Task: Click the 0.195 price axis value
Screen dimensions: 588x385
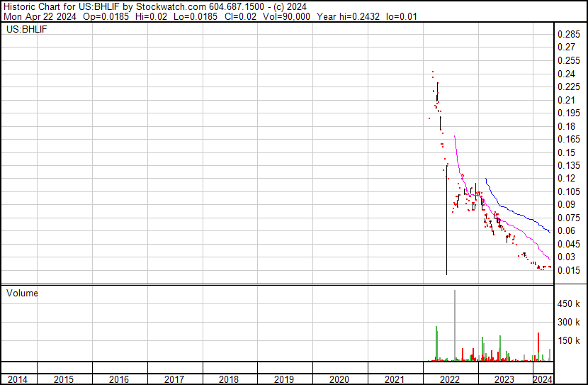Action: [x=569, y=113]
